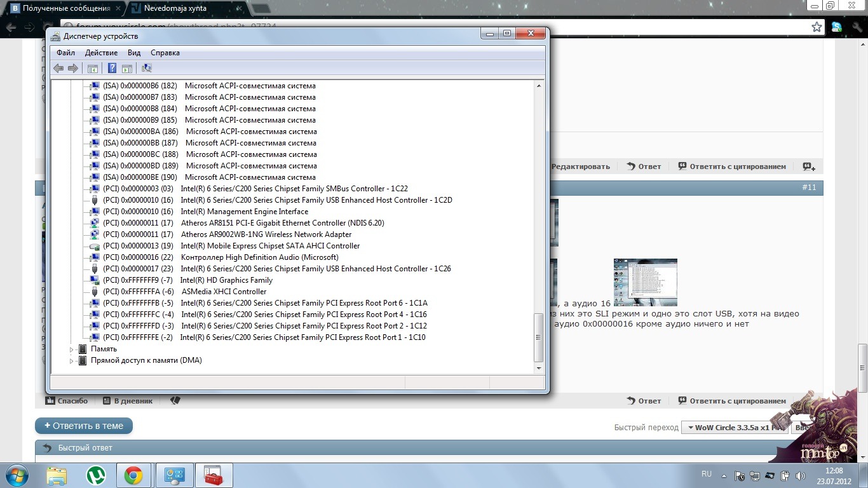The image size is (868, 488).
Task: Expand the Память tree node
Action: point(71,349)
